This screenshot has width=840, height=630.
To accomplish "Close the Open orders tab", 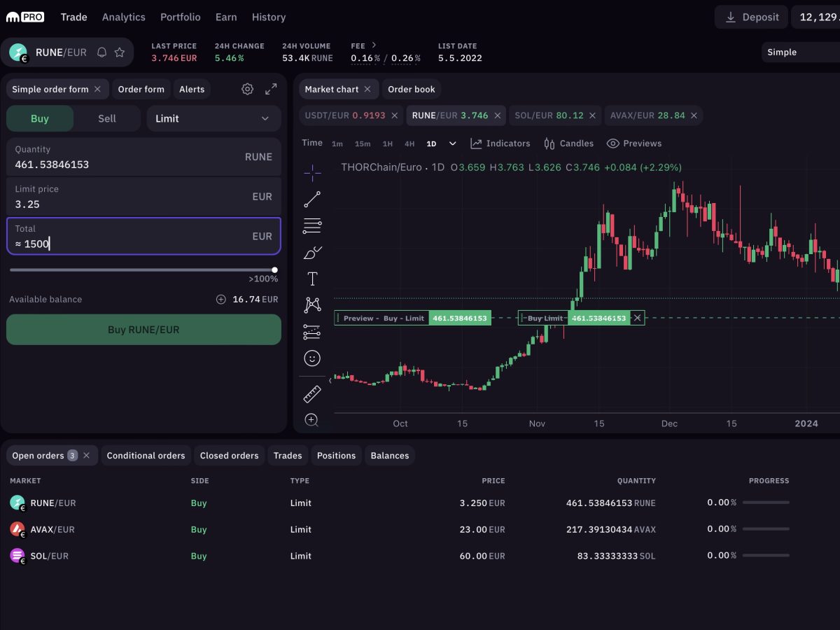I will coord(86,456).
